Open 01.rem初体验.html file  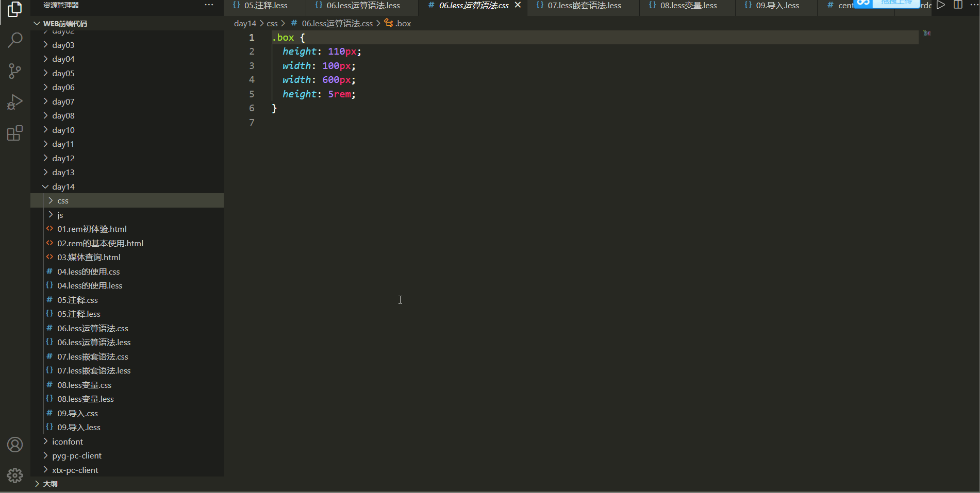[127, 229]
